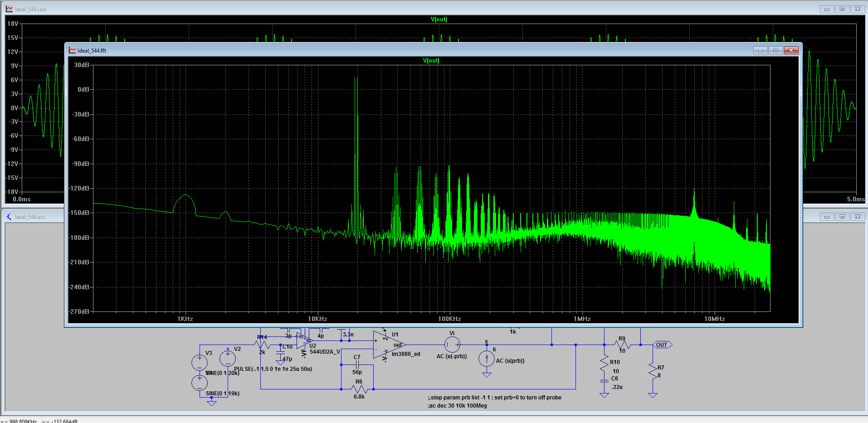The width and height of the screenshot is (868, 423).
Task: Click the cursor coordinate readout in status bar
Action: coord(39,421)
